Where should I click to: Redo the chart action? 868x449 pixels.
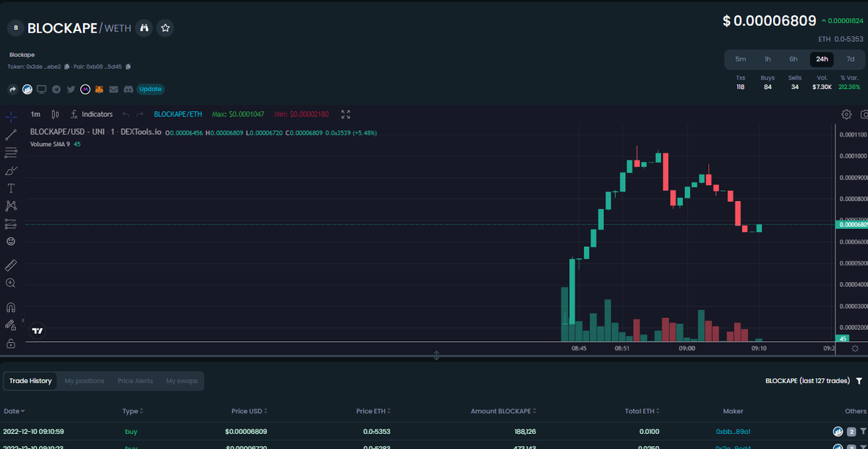click(140, 114)
